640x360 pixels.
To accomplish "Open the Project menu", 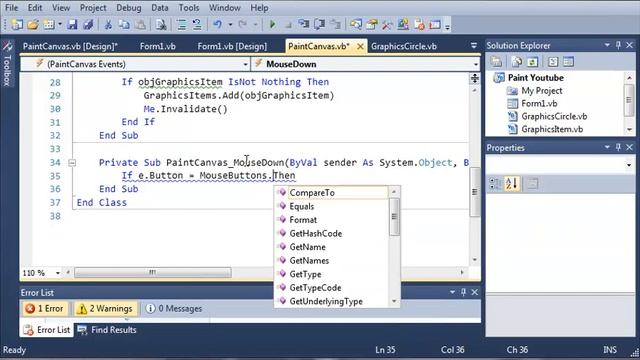I will (93, 8).
